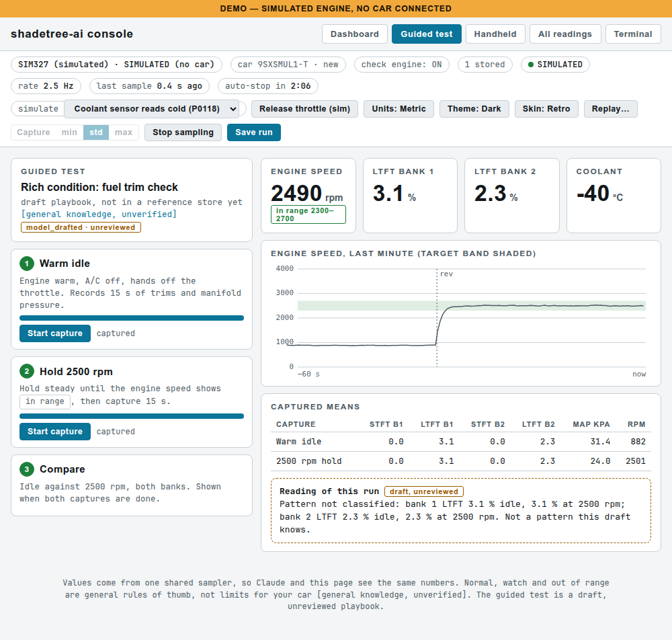672x640 pixels.
Task: Click the 'draft, unreviewed' badge
Action: click(424, 491)
